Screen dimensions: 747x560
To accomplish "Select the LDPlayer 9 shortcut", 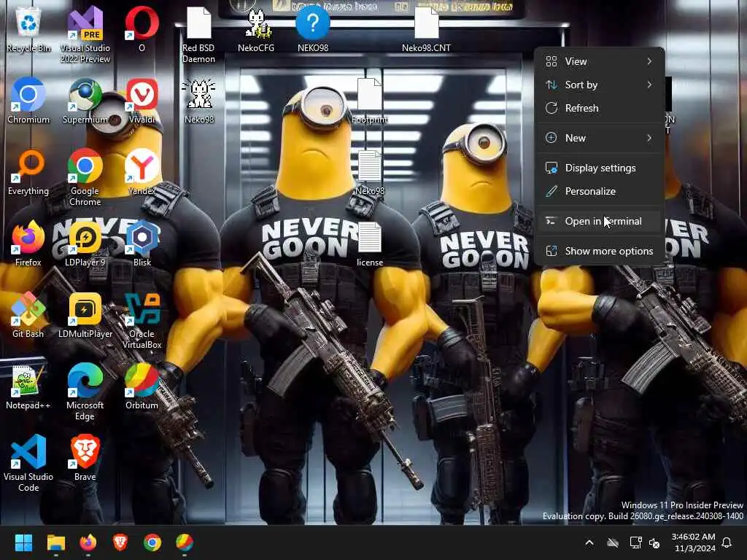I will (x=85, y=244).
